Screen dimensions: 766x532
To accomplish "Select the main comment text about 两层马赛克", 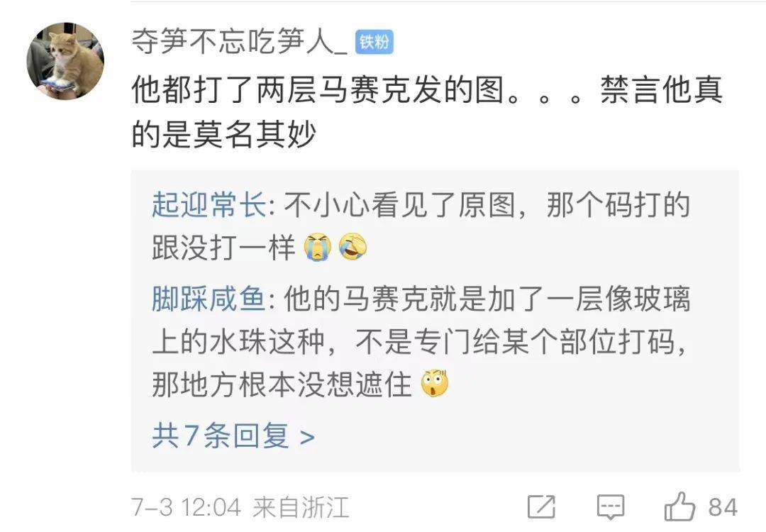I will point(427,112).
